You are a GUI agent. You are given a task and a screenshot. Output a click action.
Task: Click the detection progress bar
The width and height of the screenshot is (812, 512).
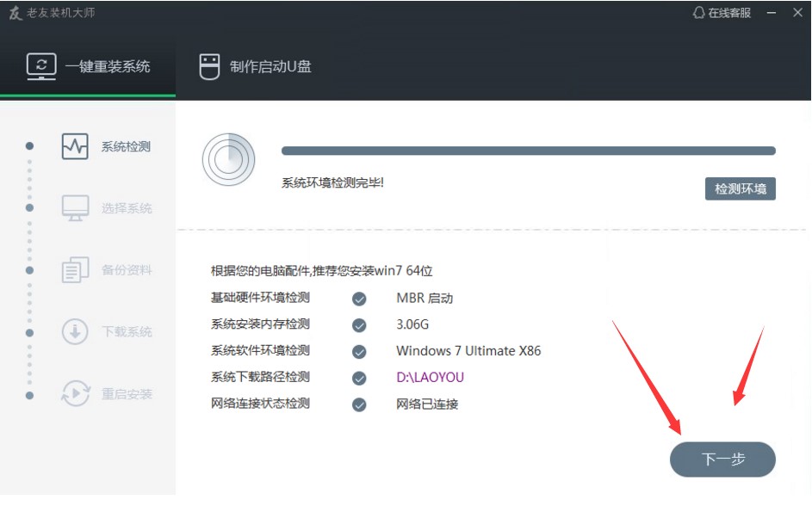[x=528, y=151]
